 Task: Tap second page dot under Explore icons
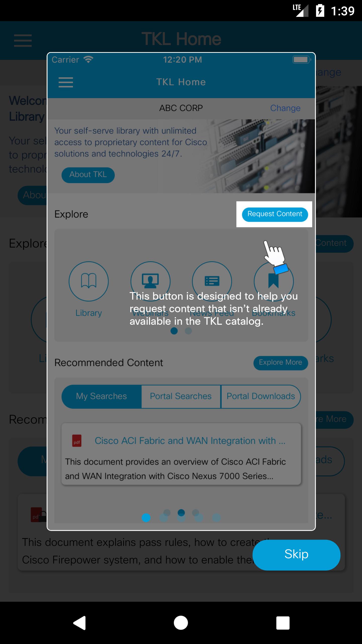coord(188,331)
